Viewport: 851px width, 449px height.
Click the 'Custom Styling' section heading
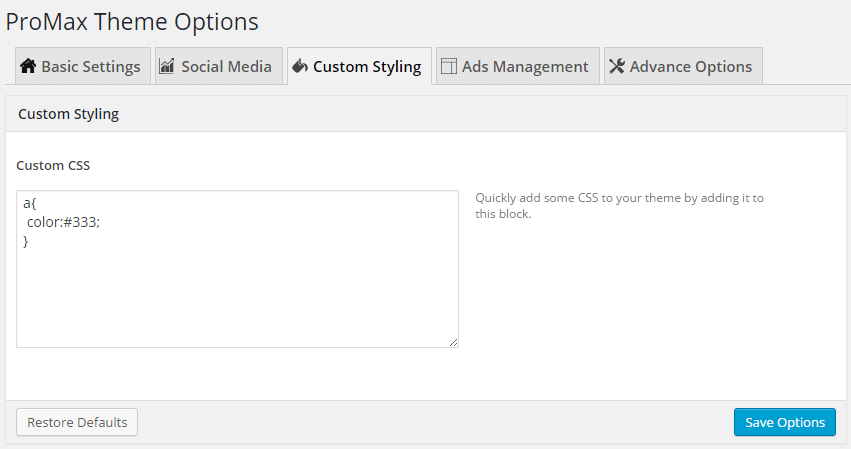click(68, 114)
